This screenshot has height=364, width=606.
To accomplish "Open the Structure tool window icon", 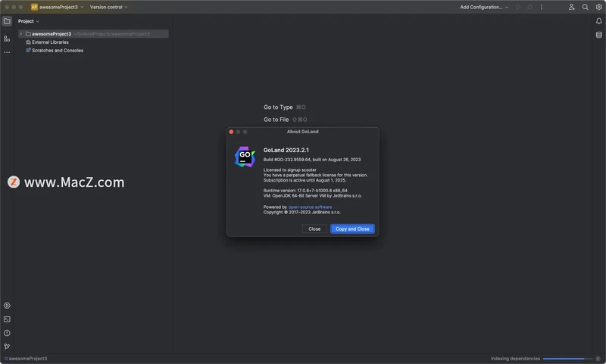I will [x=7, y=38].
